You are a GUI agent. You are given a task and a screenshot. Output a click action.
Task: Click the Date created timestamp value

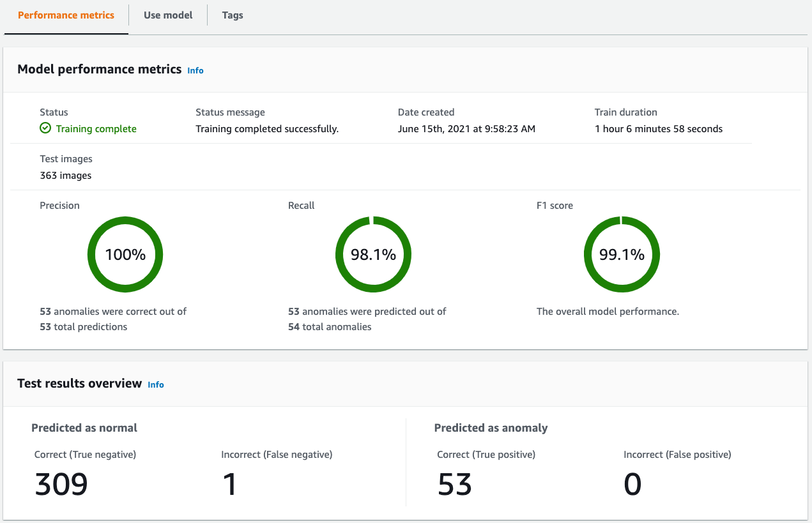[x=466, y=129]
